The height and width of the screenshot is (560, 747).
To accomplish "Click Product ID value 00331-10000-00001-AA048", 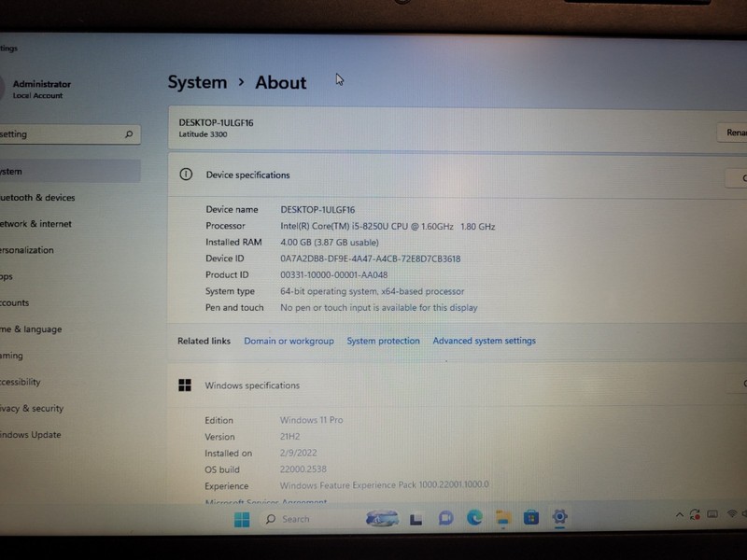I will point(333,275).
